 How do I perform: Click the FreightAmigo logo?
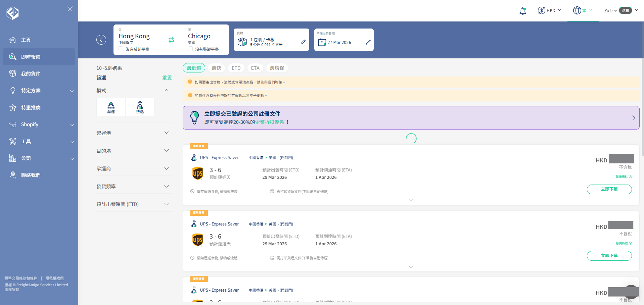coord(12,13)
